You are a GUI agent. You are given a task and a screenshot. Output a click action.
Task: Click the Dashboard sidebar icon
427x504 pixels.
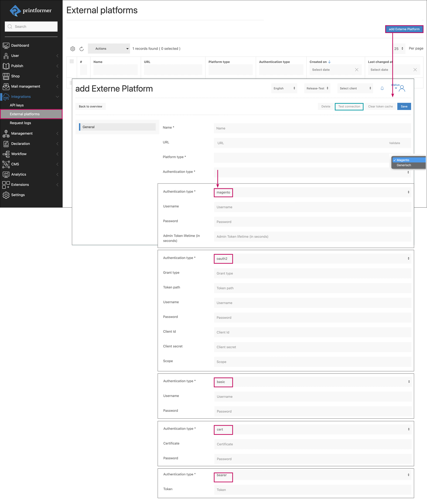tap(6, 46)
